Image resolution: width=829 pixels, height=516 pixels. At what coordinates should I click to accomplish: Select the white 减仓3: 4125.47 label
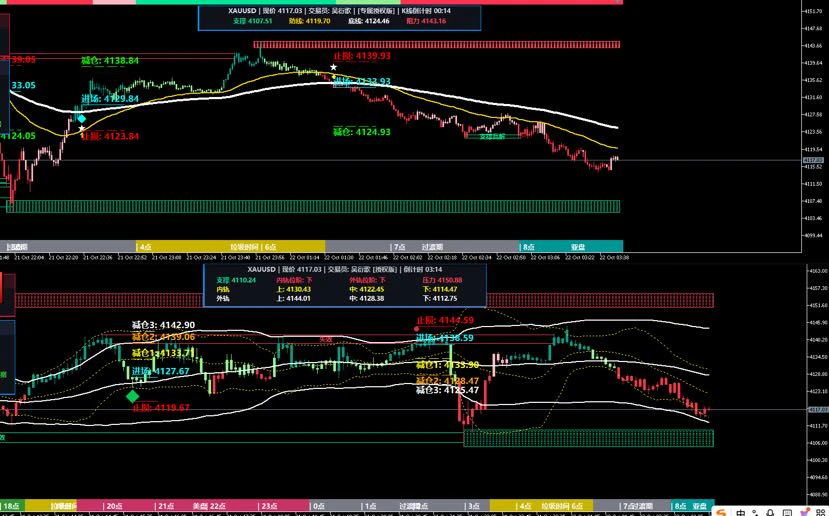coord(447,391)
